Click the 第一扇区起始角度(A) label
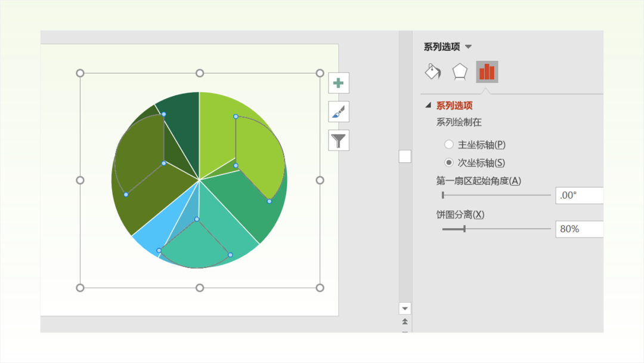644x363 pixels. point(478,181)
